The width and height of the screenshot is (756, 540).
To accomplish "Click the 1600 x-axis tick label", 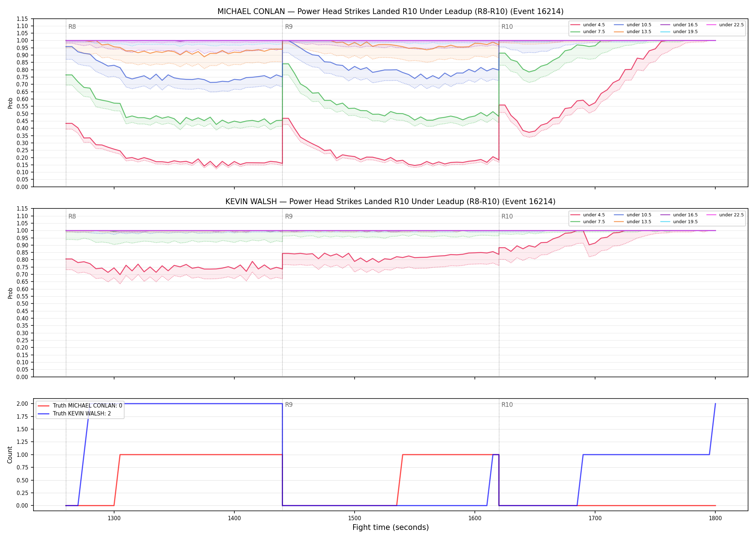I will pyautogui.click(x=475, y=518).
